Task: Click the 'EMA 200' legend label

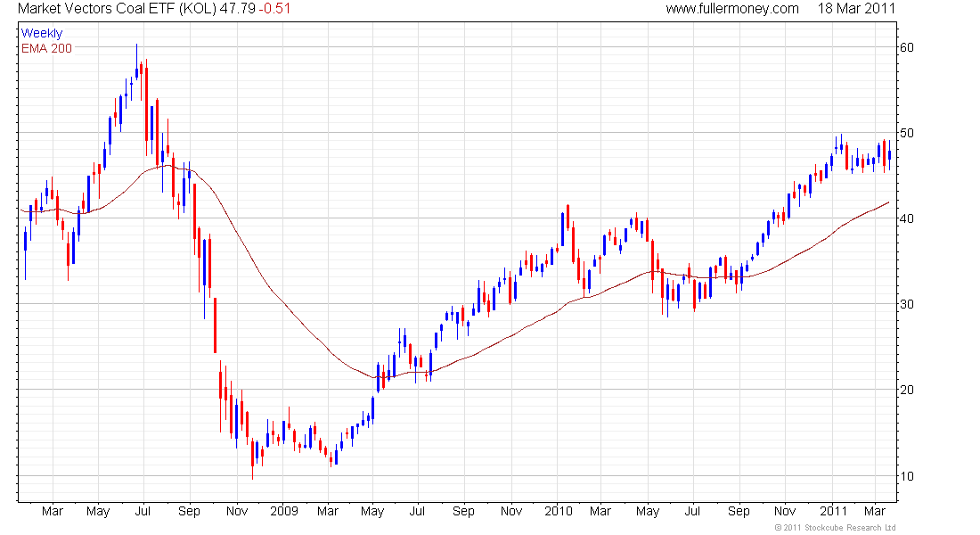Action: (x=47, y=48)
